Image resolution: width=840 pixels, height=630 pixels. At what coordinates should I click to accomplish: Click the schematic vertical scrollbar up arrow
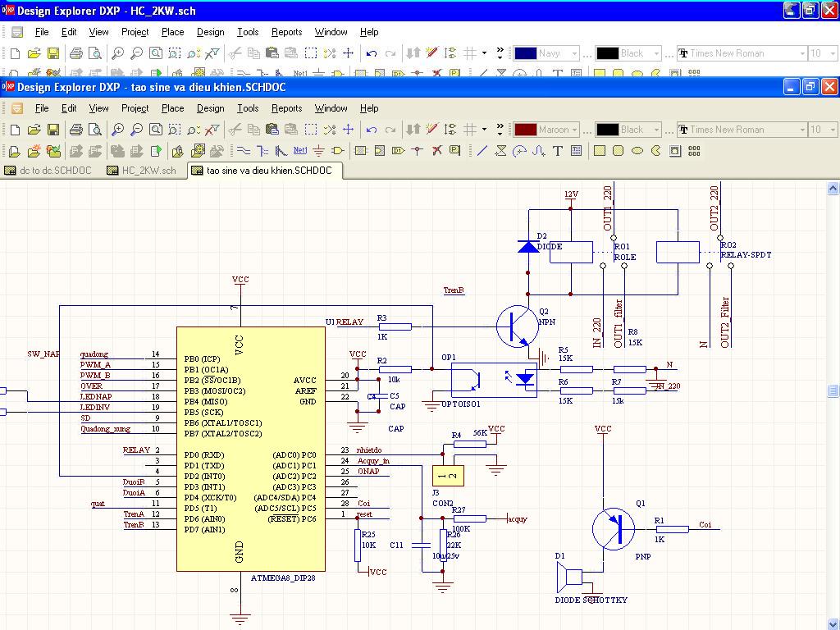pyautogui.click(x=831, y=188)
